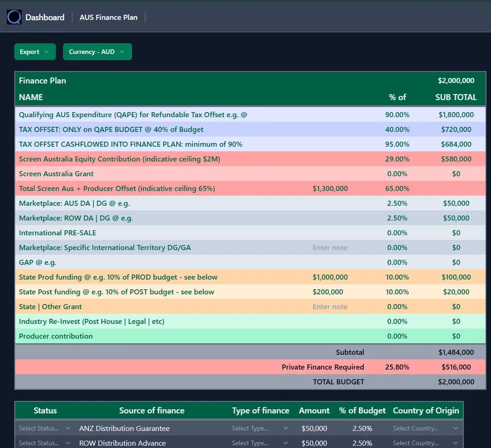The image size is (491, 448).
Task: Click the $516,000 private finance amount
Action: (x=456, y=367)
